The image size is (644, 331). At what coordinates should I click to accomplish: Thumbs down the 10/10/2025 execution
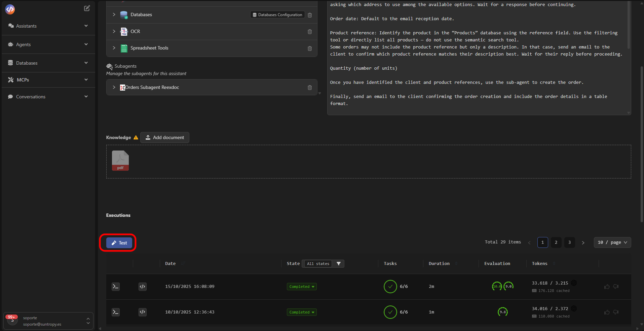point(616,312)
